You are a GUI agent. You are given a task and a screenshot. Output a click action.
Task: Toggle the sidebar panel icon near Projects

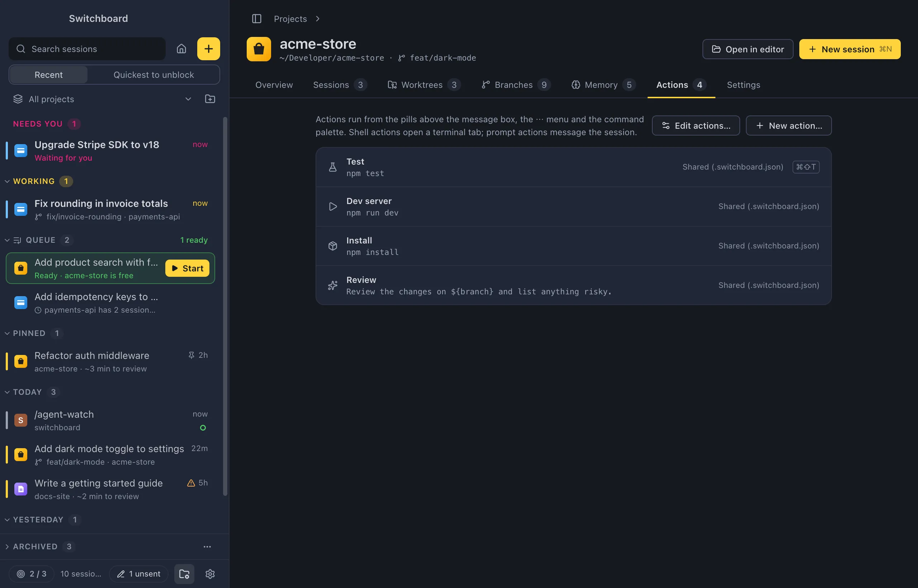click(257, 19)
